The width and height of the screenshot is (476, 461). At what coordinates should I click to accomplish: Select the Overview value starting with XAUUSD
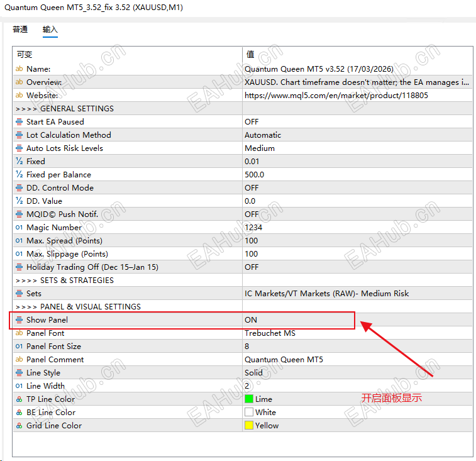tap(357, 82)
